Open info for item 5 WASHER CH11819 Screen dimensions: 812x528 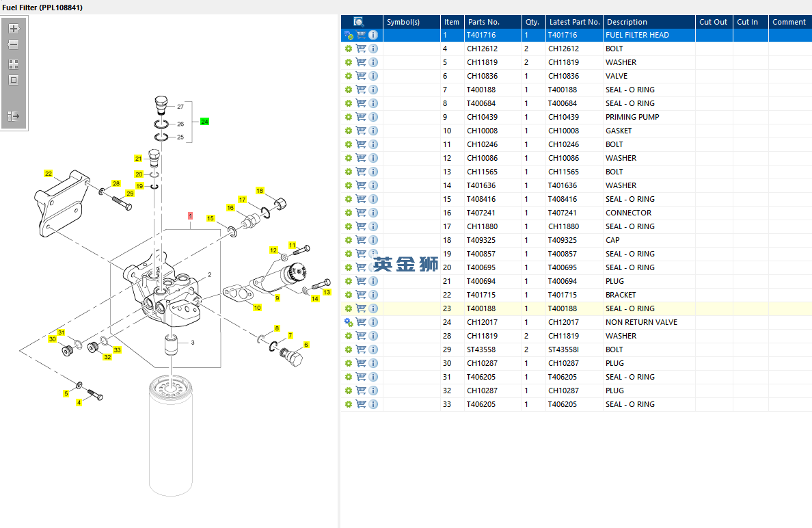click(373, 62)
